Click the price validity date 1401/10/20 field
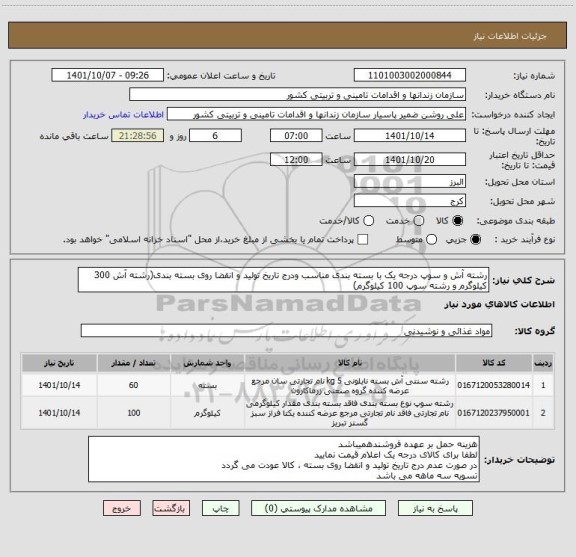 410,159
